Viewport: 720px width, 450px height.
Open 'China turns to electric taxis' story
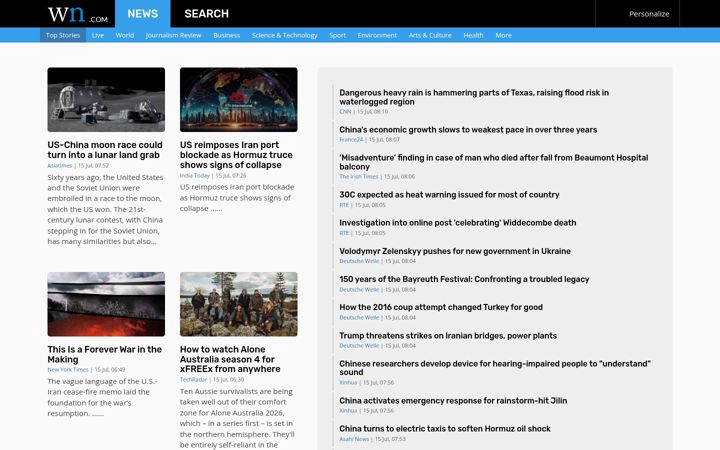(x=444, y=429)
